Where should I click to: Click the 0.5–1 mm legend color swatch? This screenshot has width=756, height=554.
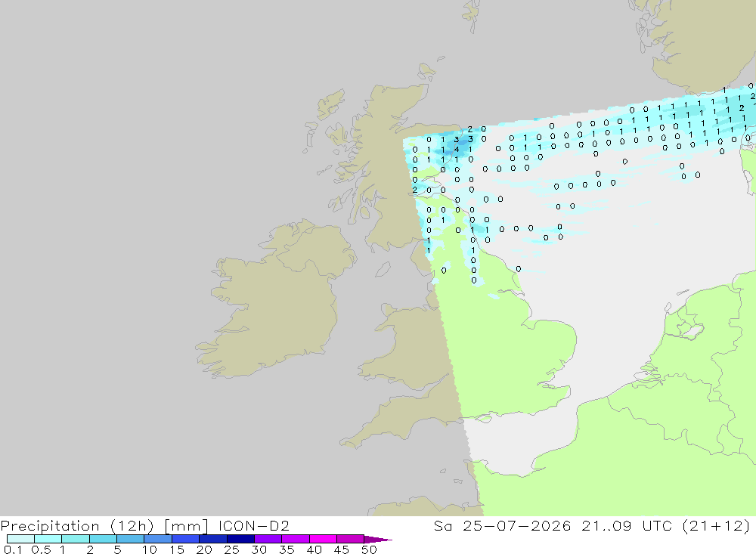(x=48, y=539)
